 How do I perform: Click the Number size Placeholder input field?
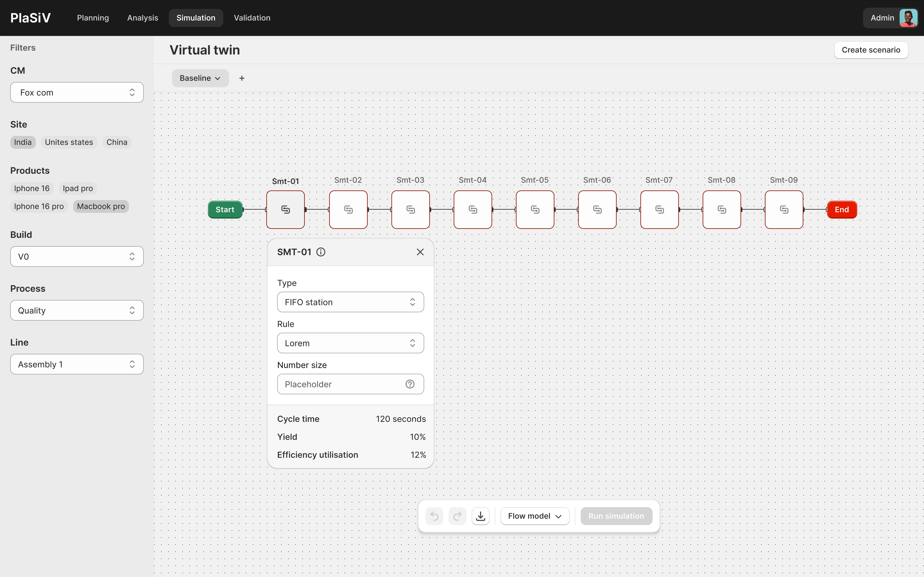340,384
